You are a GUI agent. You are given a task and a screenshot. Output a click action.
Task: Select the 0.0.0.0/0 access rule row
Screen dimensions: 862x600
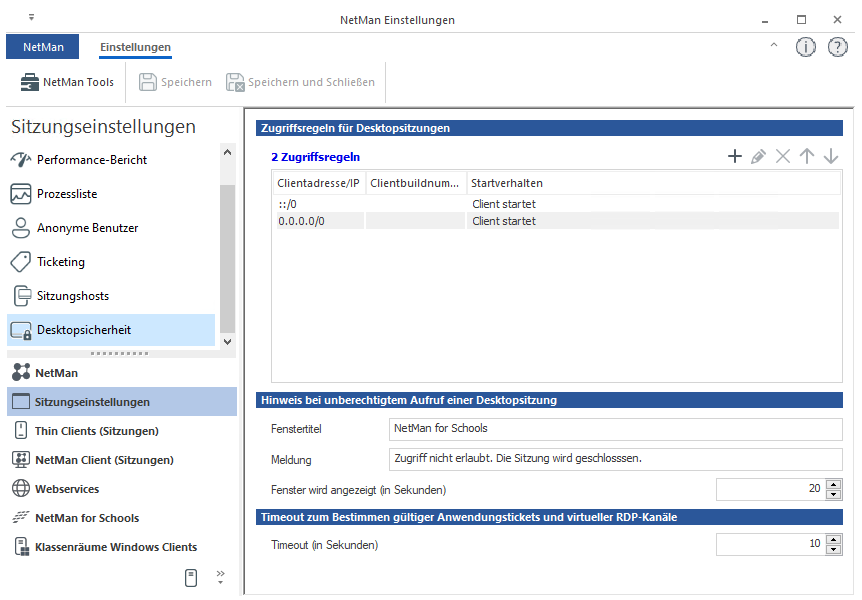click(x=400, y=220)
